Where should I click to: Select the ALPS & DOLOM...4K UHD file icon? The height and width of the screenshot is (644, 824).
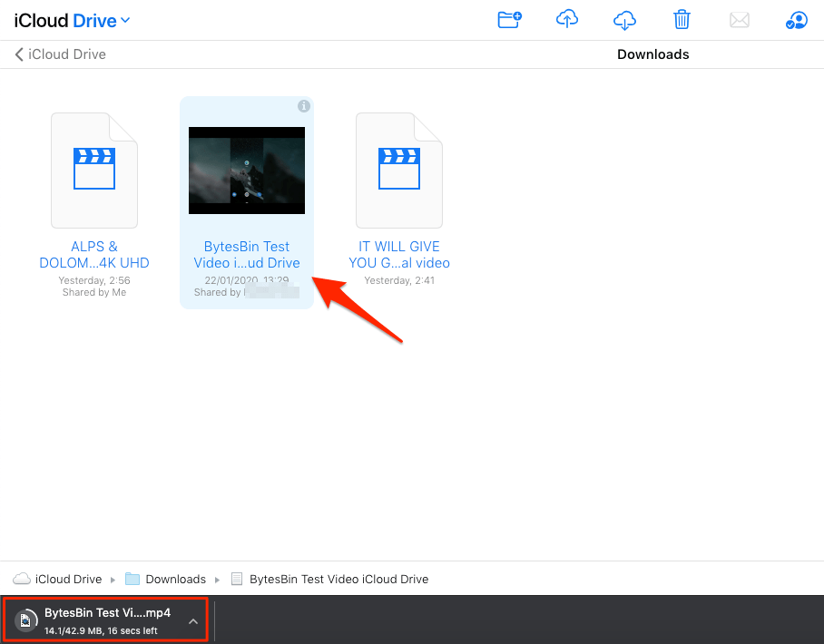click(x=94, y=171)
